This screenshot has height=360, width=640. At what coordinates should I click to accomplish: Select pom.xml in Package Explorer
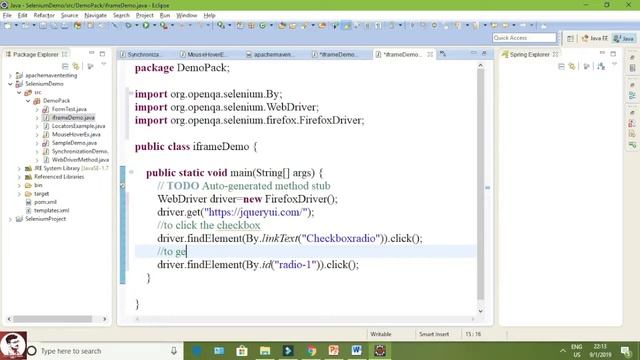pos(45,202)
